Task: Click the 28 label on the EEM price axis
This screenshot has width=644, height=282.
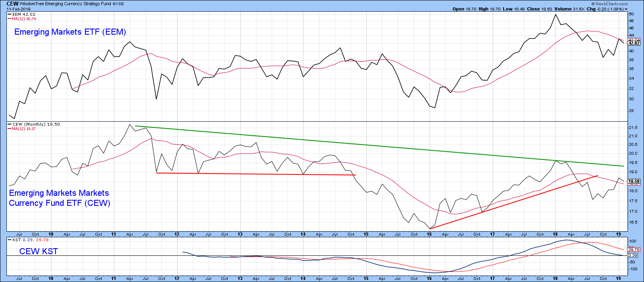Action: click(632, 111)
